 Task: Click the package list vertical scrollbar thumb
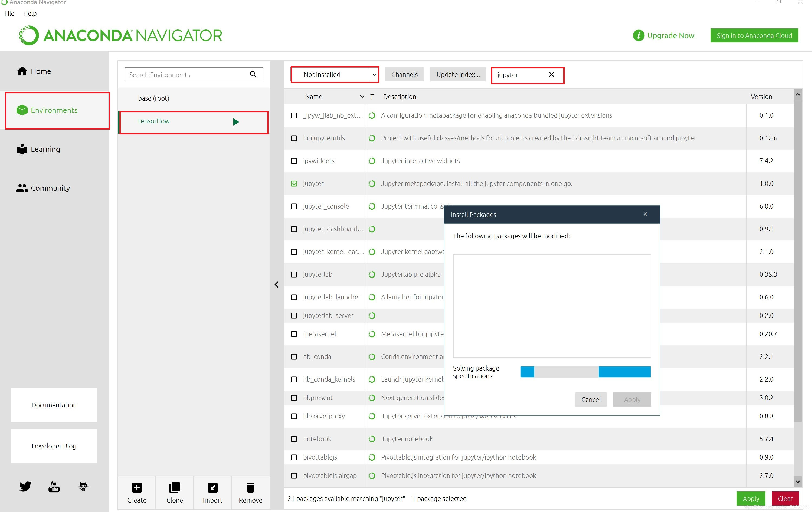point(797,261)
